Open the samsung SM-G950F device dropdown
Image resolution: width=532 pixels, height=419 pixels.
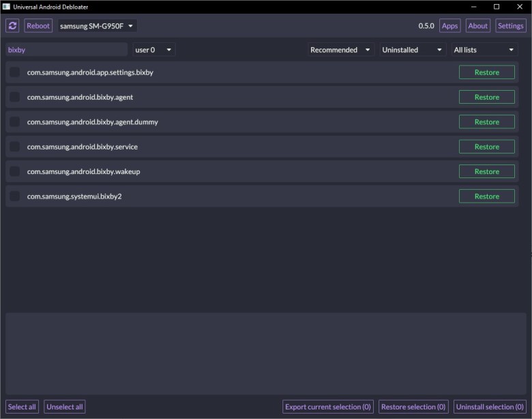click(x=97, y=26)
